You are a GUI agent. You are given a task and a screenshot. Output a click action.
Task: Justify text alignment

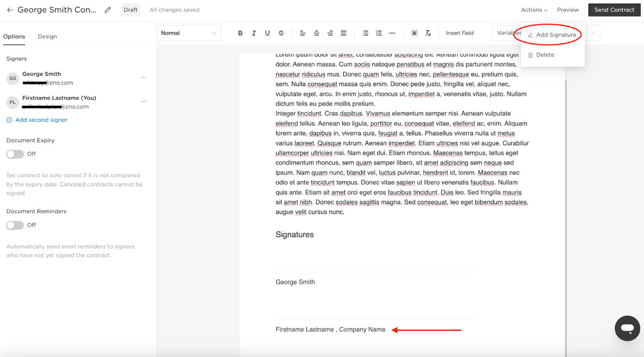343,33
